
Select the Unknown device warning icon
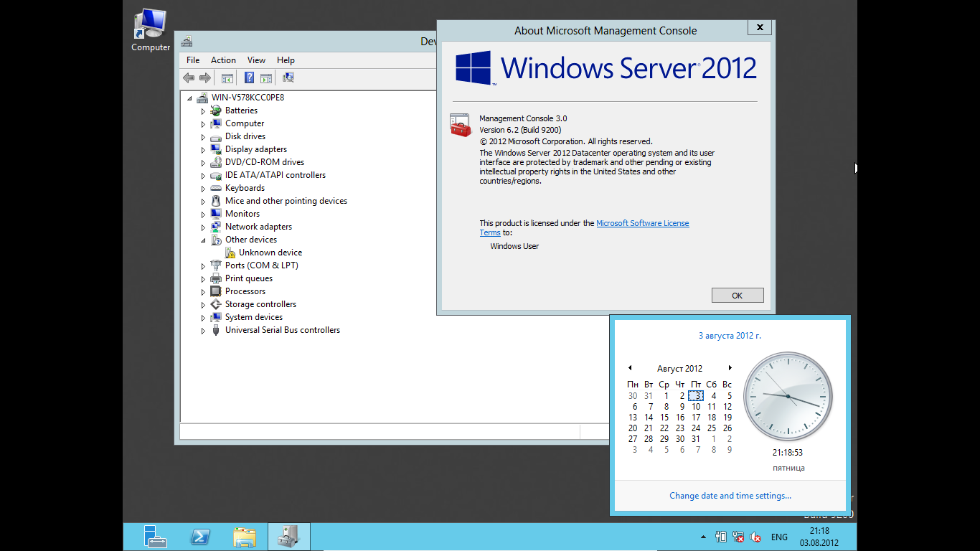coord(230,253)
